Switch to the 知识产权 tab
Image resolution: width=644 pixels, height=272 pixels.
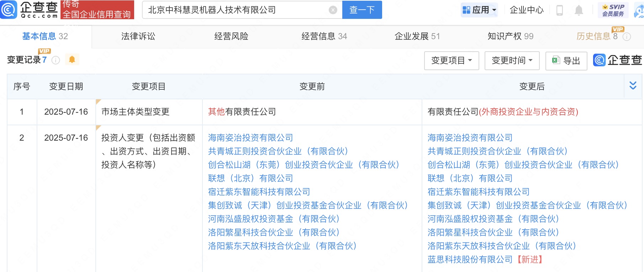coord(511,36)
